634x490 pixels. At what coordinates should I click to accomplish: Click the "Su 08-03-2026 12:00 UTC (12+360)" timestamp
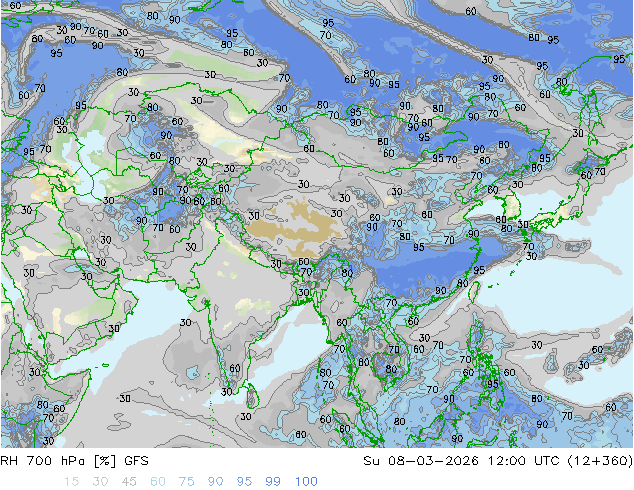498,461
